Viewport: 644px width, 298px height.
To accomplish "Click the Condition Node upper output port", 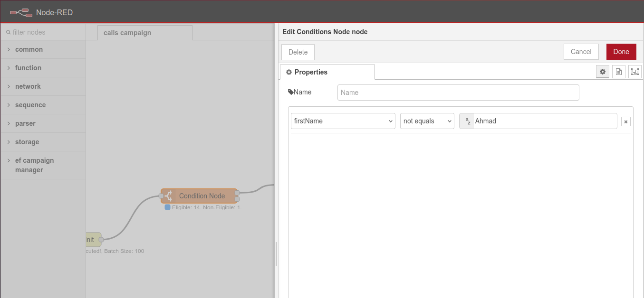I will pyautogui.click(x=237, y=193).
